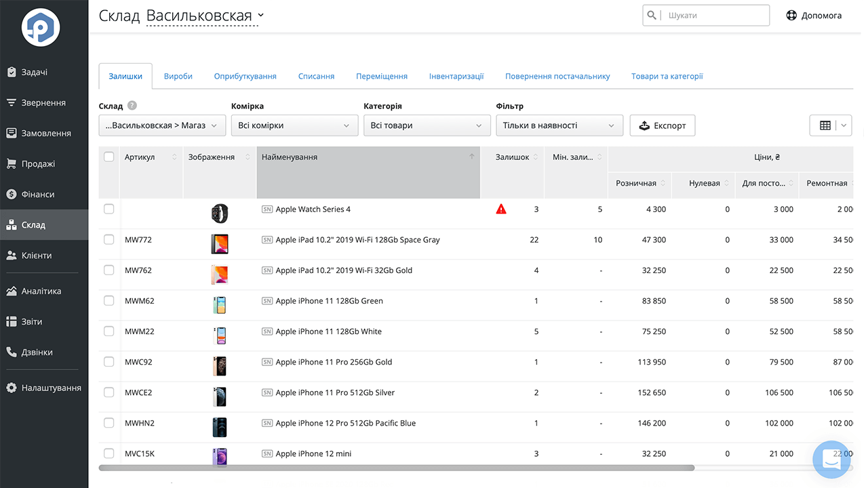Check the MWM22 iPhone 11 White row

click(x=109, y=331)
